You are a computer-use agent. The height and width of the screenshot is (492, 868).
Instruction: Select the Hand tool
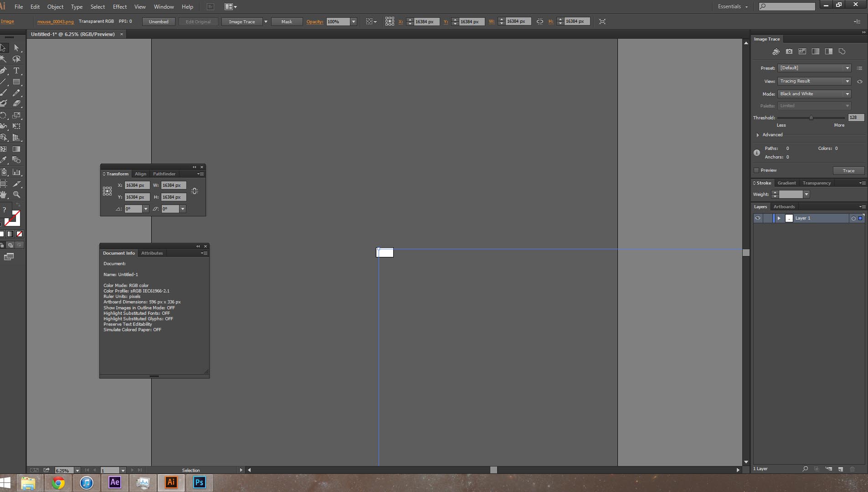(4, 195)
